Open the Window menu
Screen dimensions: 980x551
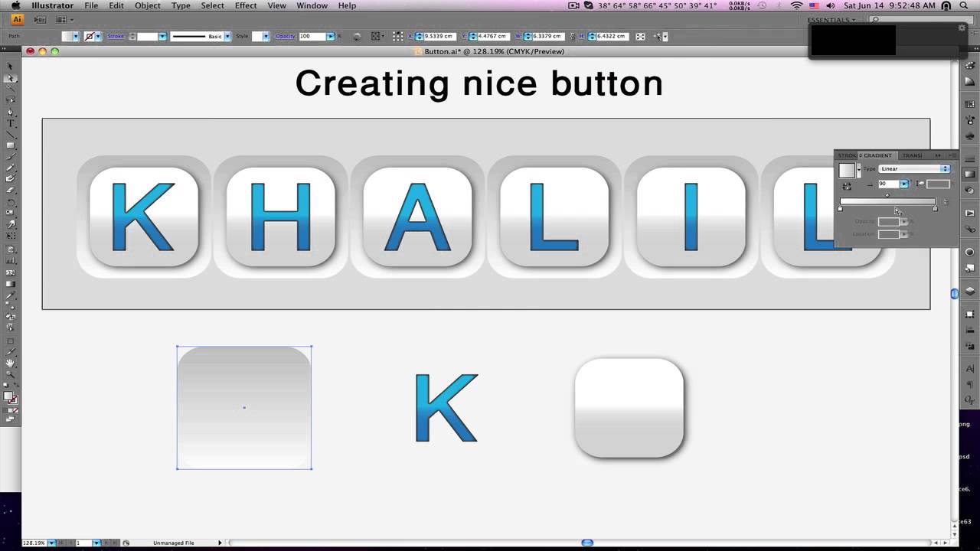[x=312, y=5]
